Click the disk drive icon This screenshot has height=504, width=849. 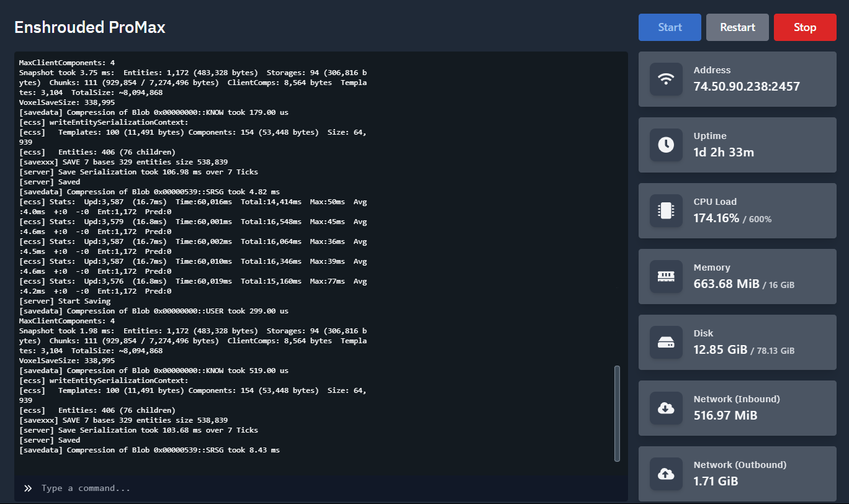pyautogui.click(x=666, y=343)
